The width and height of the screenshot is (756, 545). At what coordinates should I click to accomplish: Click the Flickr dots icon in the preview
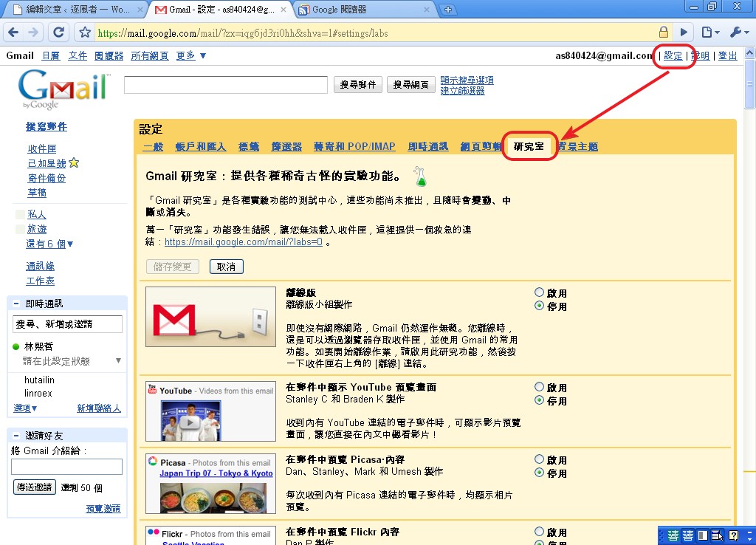click(x=154, y=532)
